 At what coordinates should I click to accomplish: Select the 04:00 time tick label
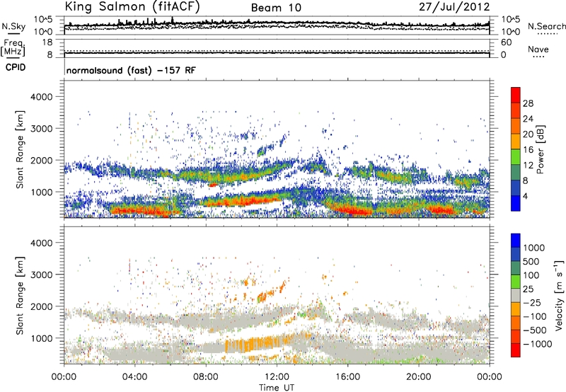[134, 377]
